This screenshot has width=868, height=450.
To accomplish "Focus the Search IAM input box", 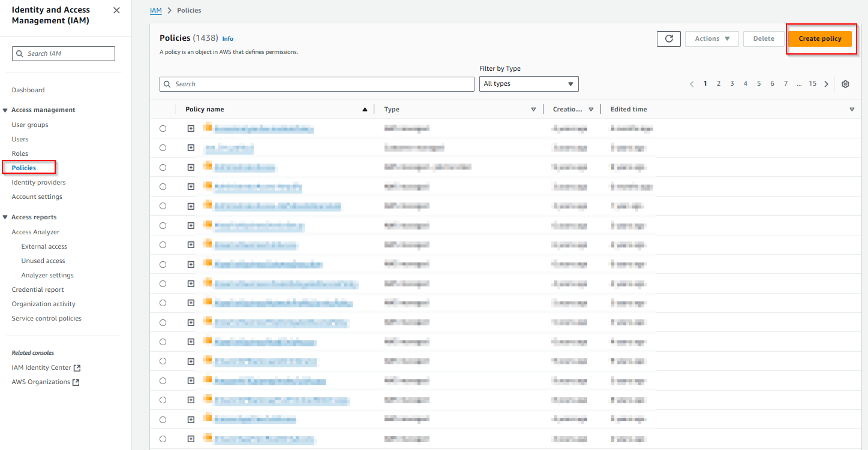I will (64, 53).
